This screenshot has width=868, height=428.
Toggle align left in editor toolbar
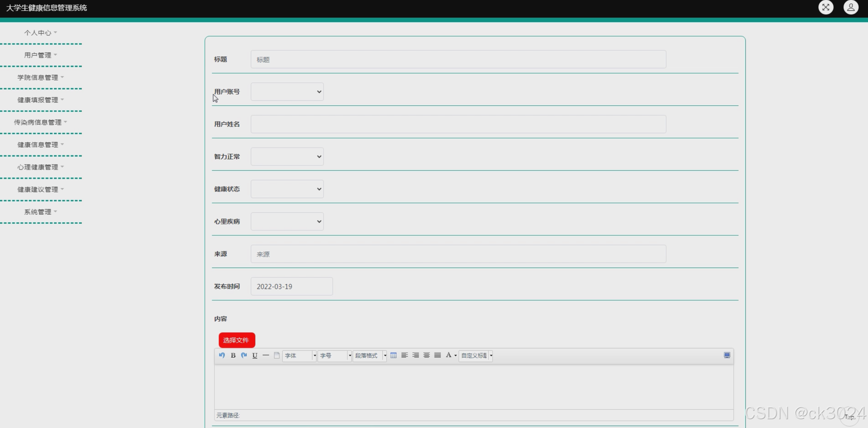(405, 355)
